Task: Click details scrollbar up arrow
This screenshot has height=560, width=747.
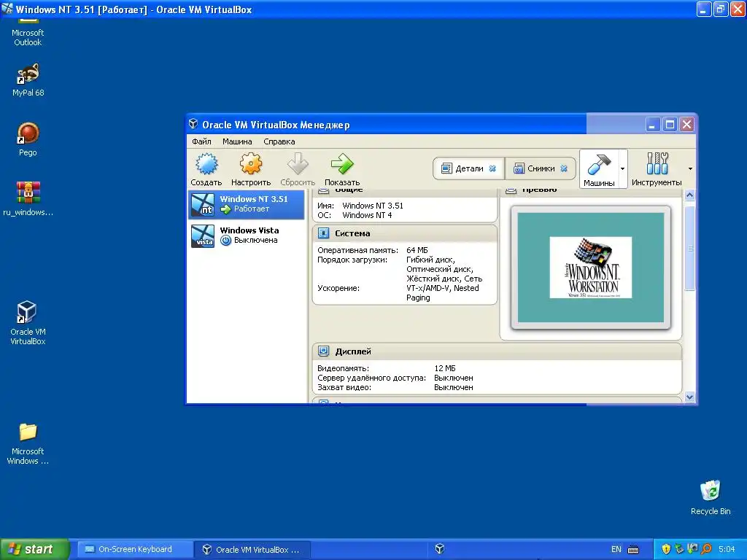Action: click(x=689, y=195)
